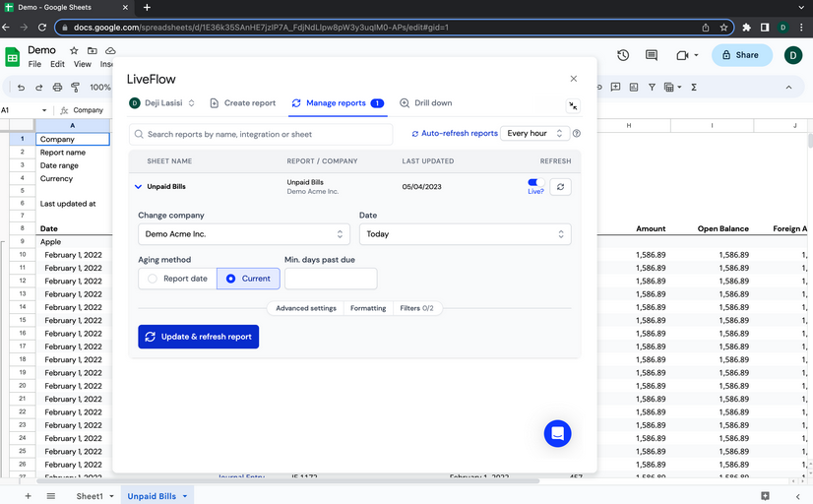Open the Name box A1 dropdown arrow

(44, 110)
